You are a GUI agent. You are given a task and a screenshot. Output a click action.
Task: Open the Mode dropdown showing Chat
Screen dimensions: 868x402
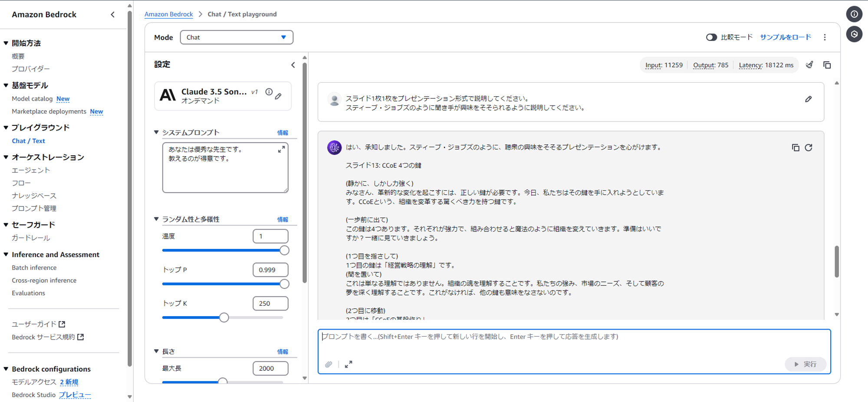point(237,37)
